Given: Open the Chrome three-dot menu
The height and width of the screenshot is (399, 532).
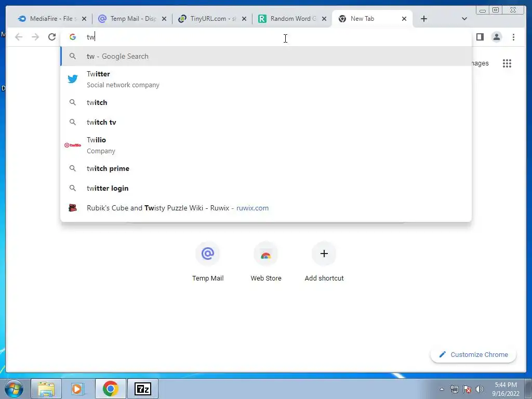Looking at the screenshot, I should pos(513,37).
